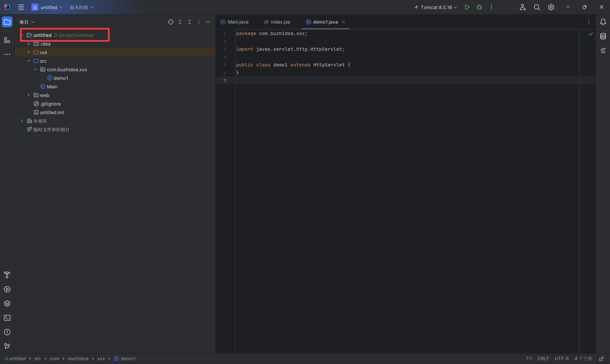Open the main hamburger menu
The width and height of the screenshot is (610, 364).
21,7
